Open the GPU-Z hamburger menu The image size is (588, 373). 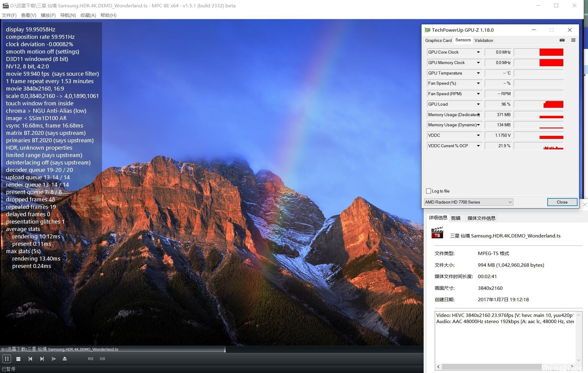[x=573, y=40]
